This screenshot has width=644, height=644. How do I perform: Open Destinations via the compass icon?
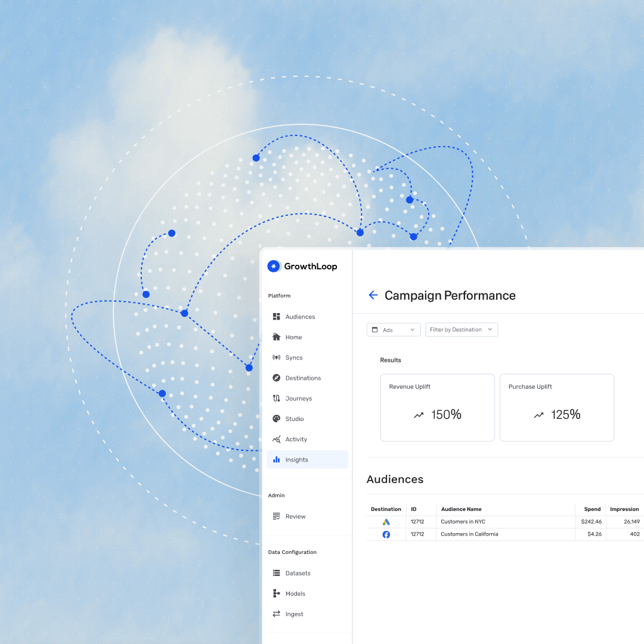276,378
